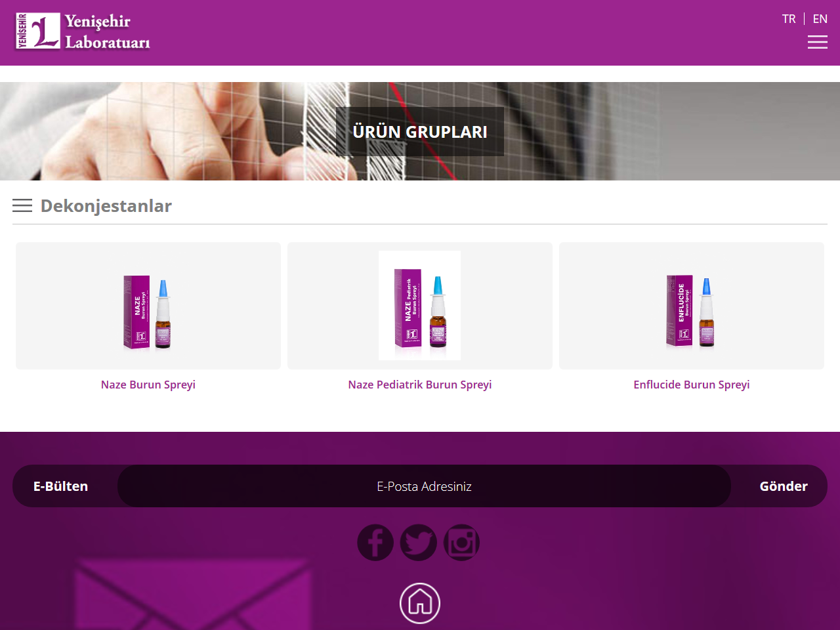This screenshot has height=630, width=840.
Task: Visit the Twitter profile icon
Action: (x=419, y=543)
